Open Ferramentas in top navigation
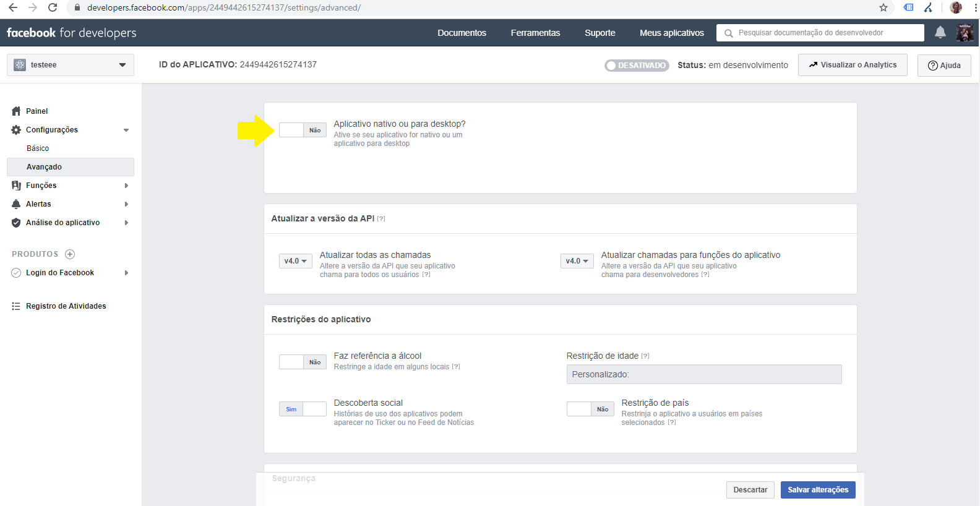This screenshot has width=980, height=506. tap(535, 33)
